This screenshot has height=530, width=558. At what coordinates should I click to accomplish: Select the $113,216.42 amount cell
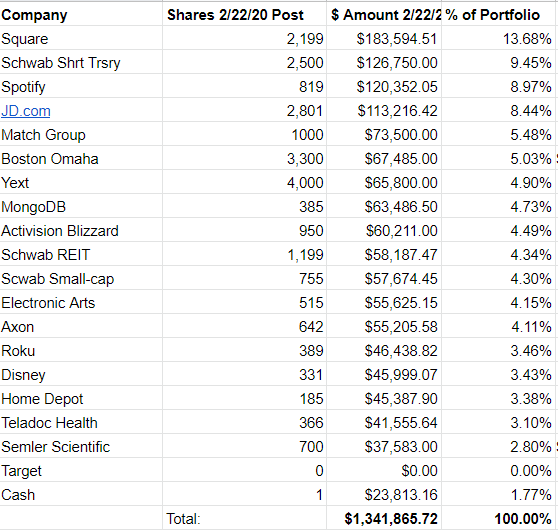[384, 111]
